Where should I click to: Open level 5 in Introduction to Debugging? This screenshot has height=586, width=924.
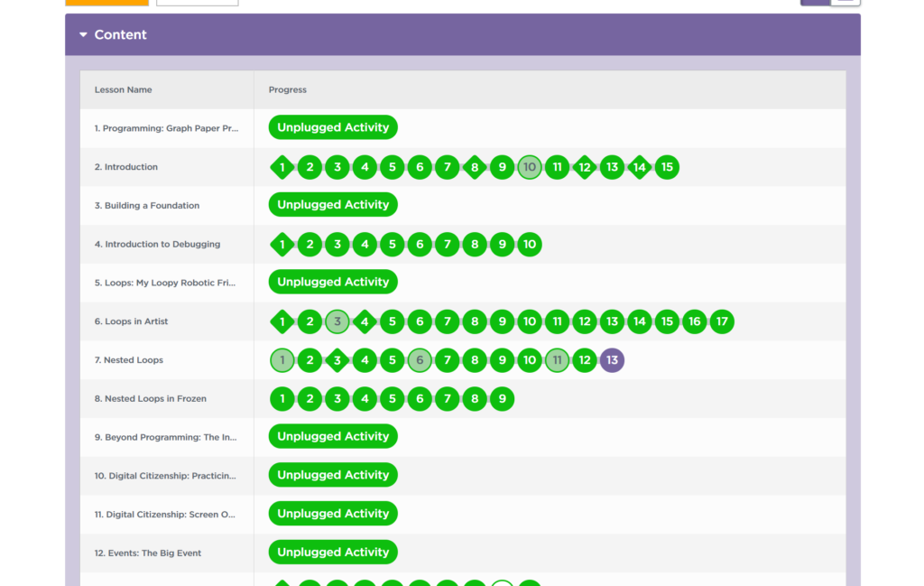pyautogui.click(x=393, y=245)
